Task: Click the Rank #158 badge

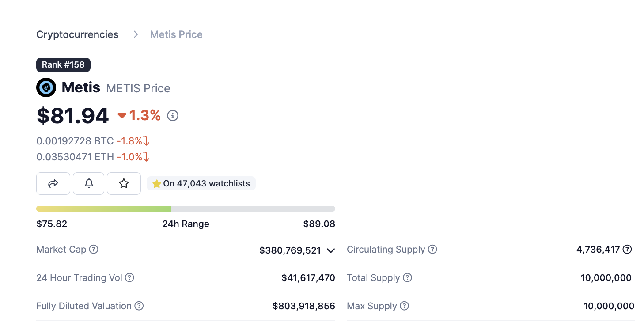Action: (63, 64)
